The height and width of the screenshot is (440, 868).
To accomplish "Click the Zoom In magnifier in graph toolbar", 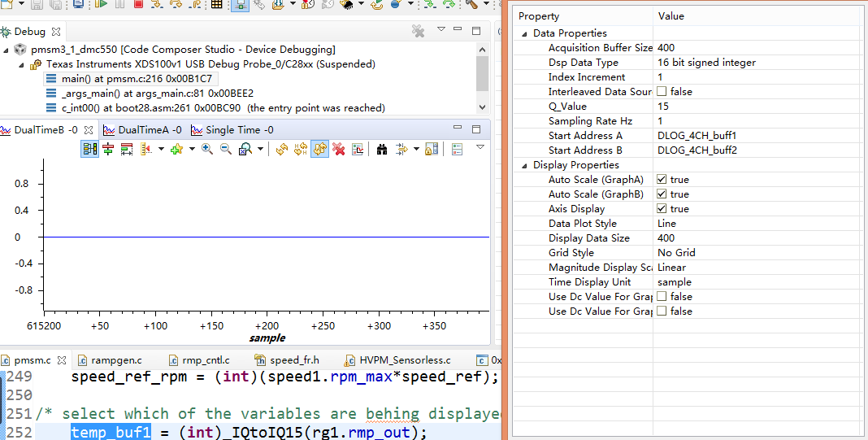I will point(207,149).
